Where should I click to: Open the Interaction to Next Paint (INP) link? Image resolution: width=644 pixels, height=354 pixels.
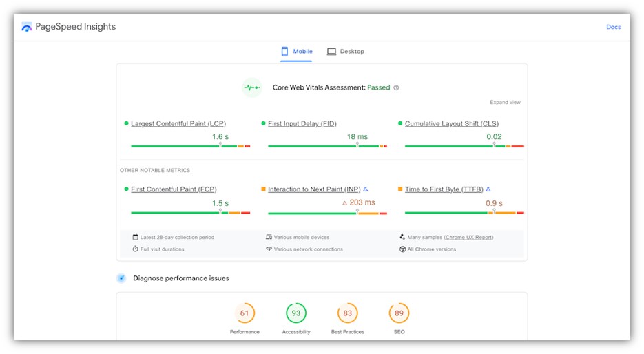click(x=314, y=189)
